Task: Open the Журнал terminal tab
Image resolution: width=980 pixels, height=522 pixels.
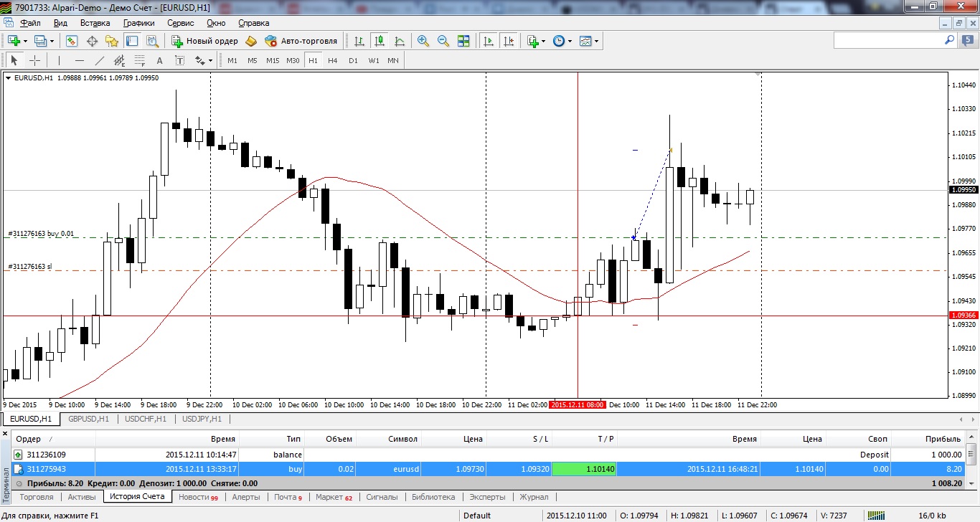Action: (534, 496)
